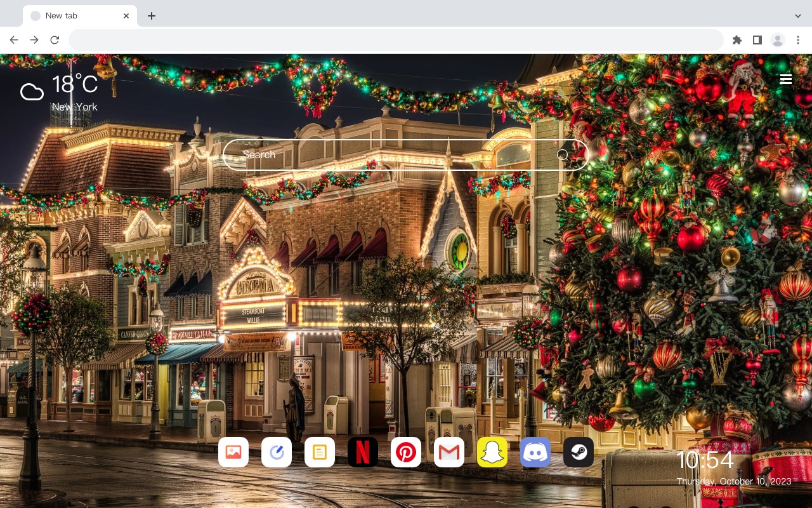
Task: Open the Snapchat shortcut
Action: (x=492, y=452)
